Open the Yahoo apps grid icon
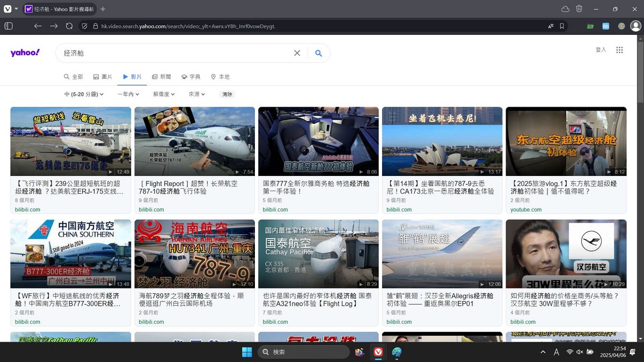The height and width of the screenshot is (362, 644). (x=619, y=50)
